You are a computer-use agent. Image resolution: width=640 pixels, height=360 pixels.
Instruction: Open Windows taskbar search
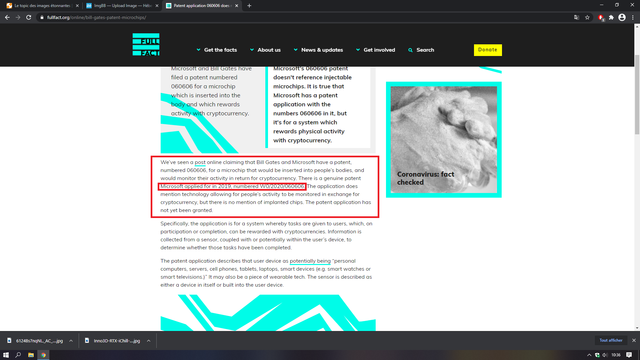coord(18,355)
